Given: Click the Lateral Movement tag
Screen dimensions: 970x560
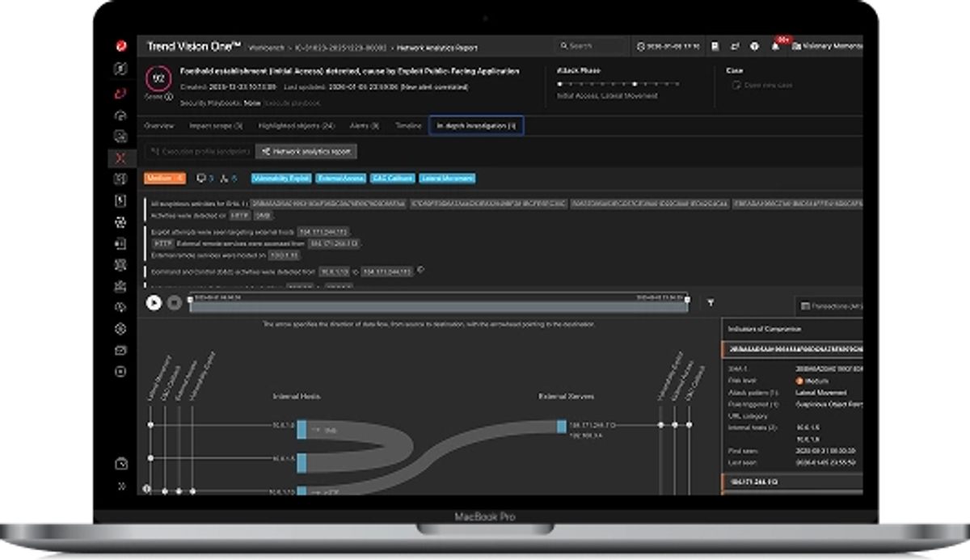Looking at the screenshot, I should (x=447, y=178).
